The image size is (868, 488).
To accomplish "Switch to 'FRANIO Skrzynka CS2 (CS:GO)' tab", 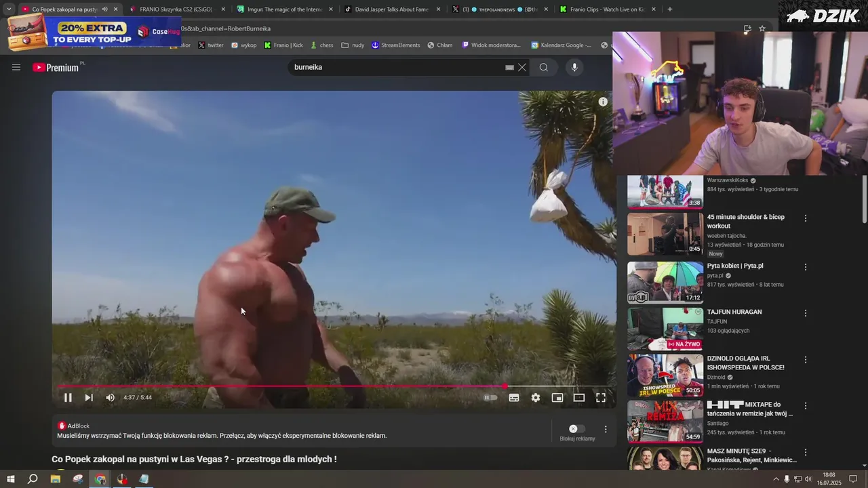I will point(176,9).
